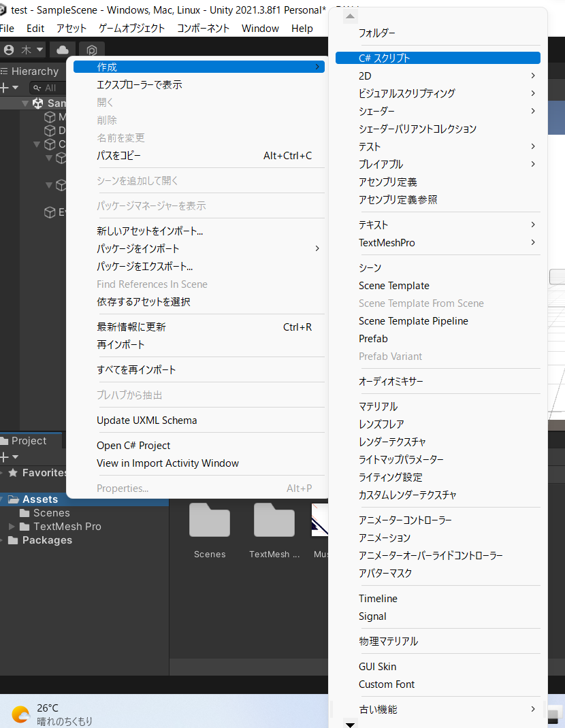Choose 新しいアセットをインポート in context menu
The height and width of the screenshot is (728, 565).
click(199, 231)
